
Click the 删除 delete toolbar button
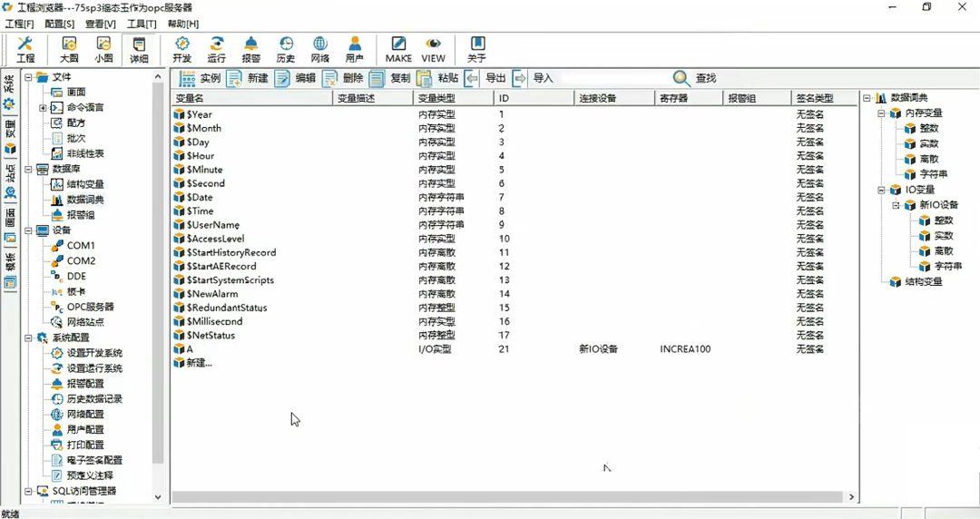point(342,78)
